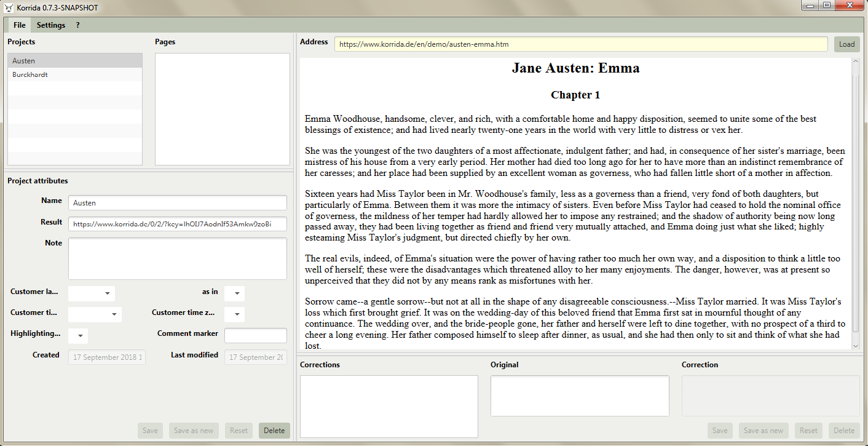Image resolution: width=868 pixels, height=446 pixels.
Task: Click the paragraph starting 'Sorrow came'
Action: [575, 324]
